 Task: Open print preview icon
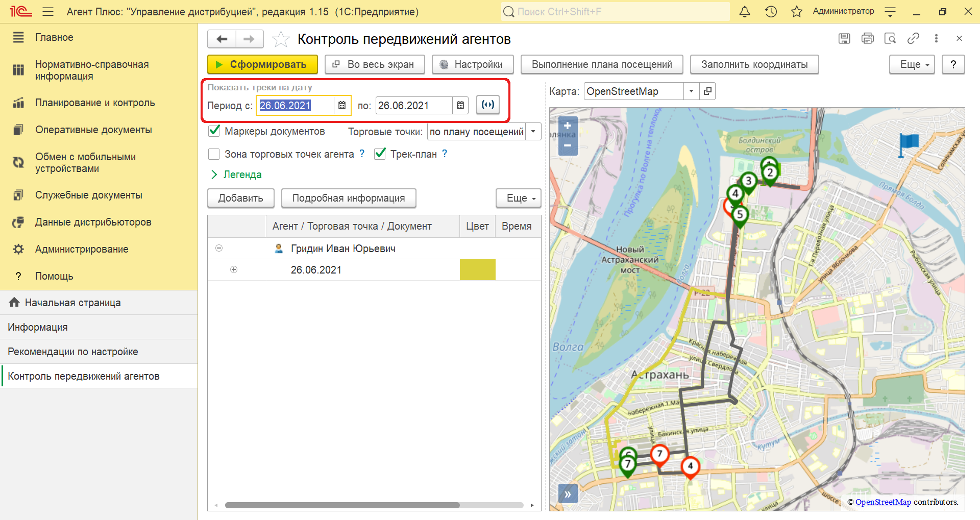(890, 38)
